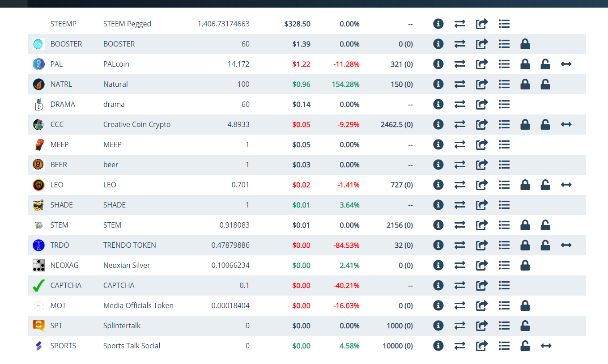Screen dimensions: 608x364
Task: Click send/share icon in TRDO row
Action: (x=481, y=245)
